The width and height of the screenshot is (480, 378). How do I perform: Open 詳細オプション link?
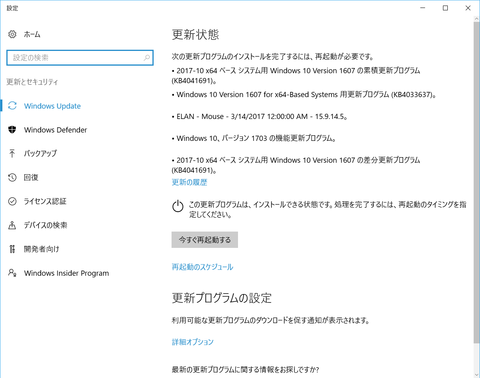click(x=193, y=342)
